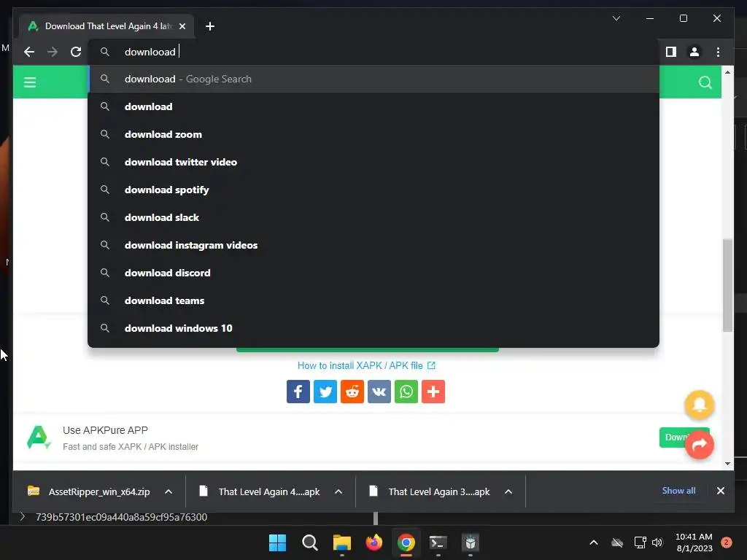This screenshot has width=747, height=560.
Task: Pick the plain 'download' suggestion
Action: coord(373,106)
